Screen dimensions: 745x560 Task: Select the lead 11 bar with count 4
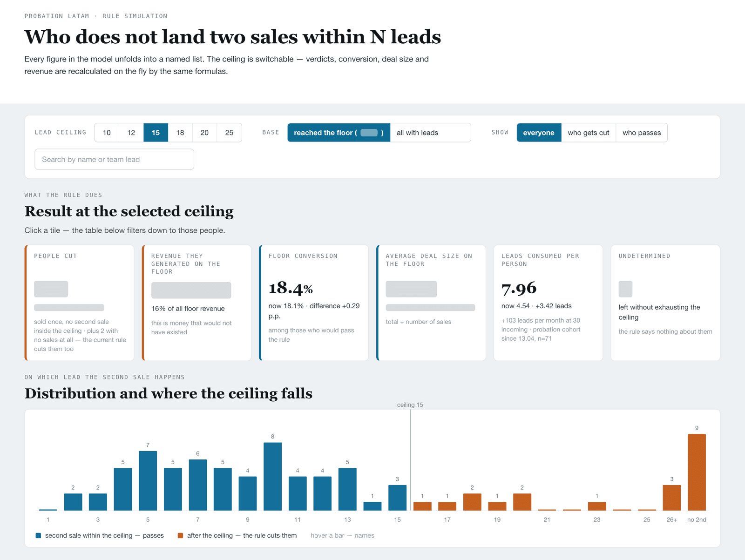click(x=298, y=493)
